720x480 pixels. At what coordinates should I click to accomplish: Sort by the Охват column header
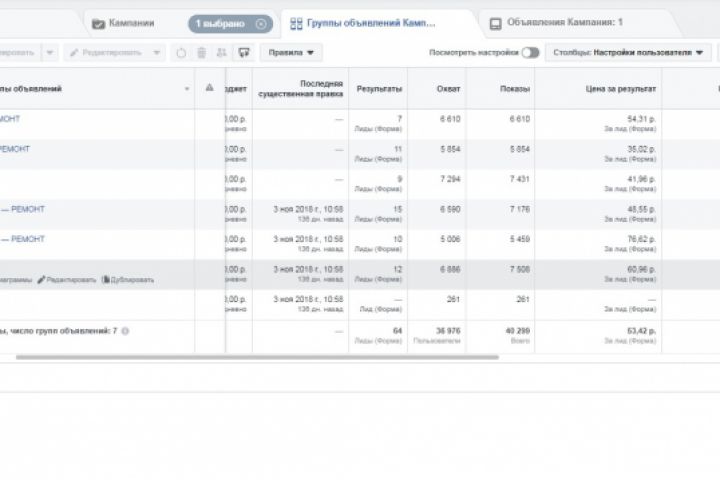coord(448,89)
